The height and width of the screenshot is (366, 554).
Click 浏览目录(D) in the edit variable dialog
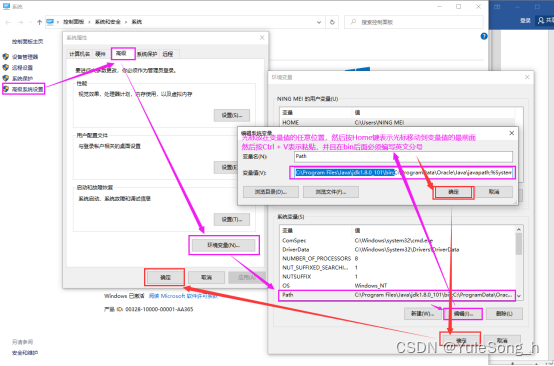click(271, 192)
